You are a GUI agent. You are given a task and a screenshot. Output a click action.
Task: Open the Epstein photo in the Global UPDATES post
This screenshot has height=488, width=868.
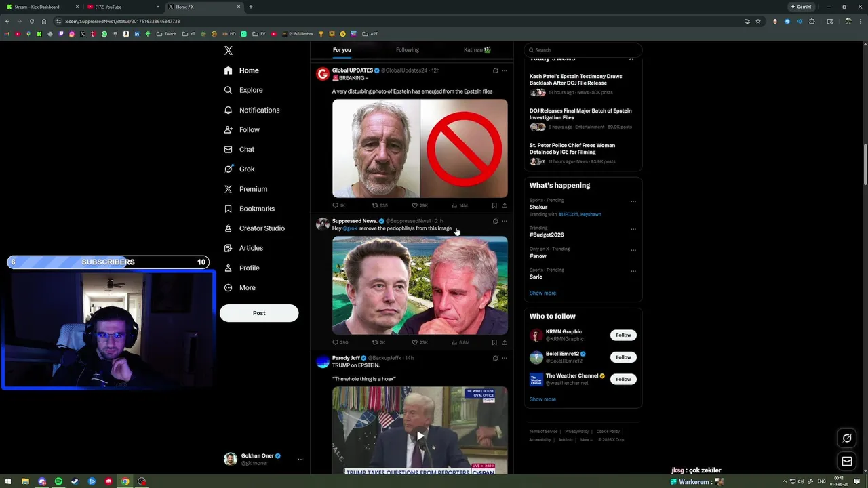pyautogui.click(x=376, y=148)
